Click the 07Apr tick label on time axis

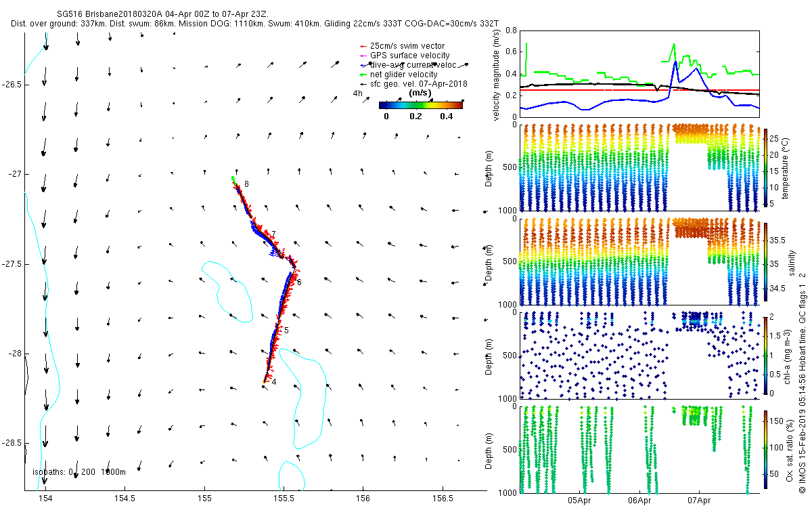[x=699, y=501]
